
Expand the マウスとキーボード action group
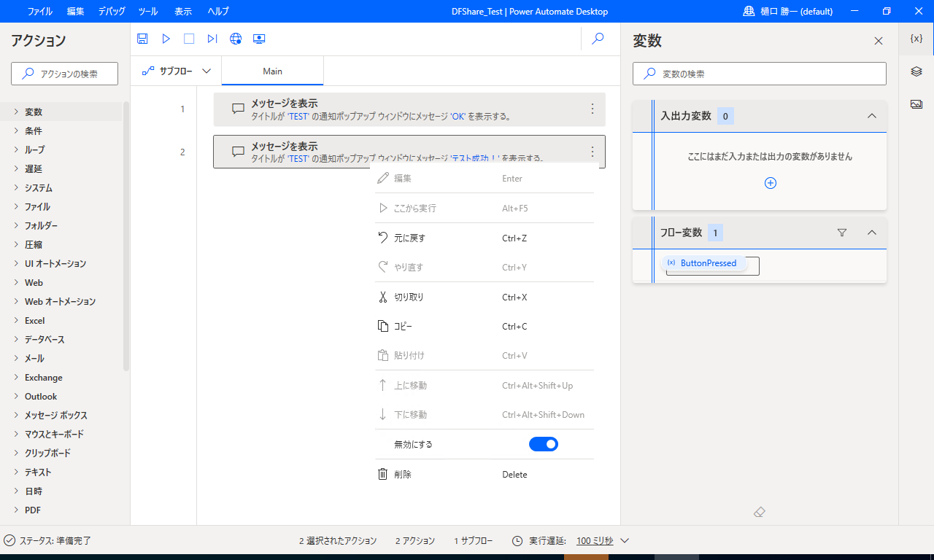[x=17, y=434]
